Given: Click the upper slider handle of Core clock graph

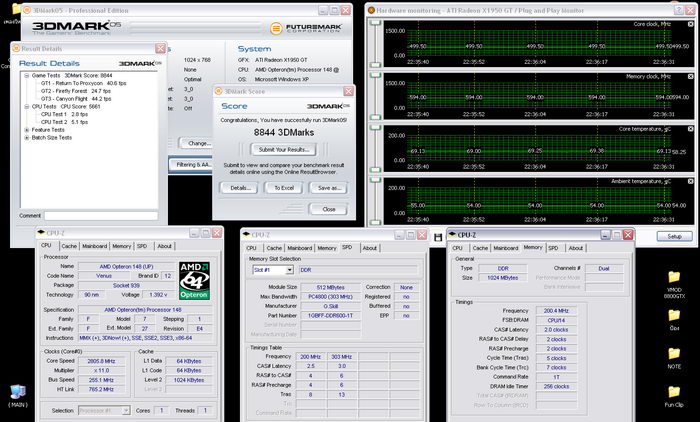Looking at the screenshot, I should [375, 23].
